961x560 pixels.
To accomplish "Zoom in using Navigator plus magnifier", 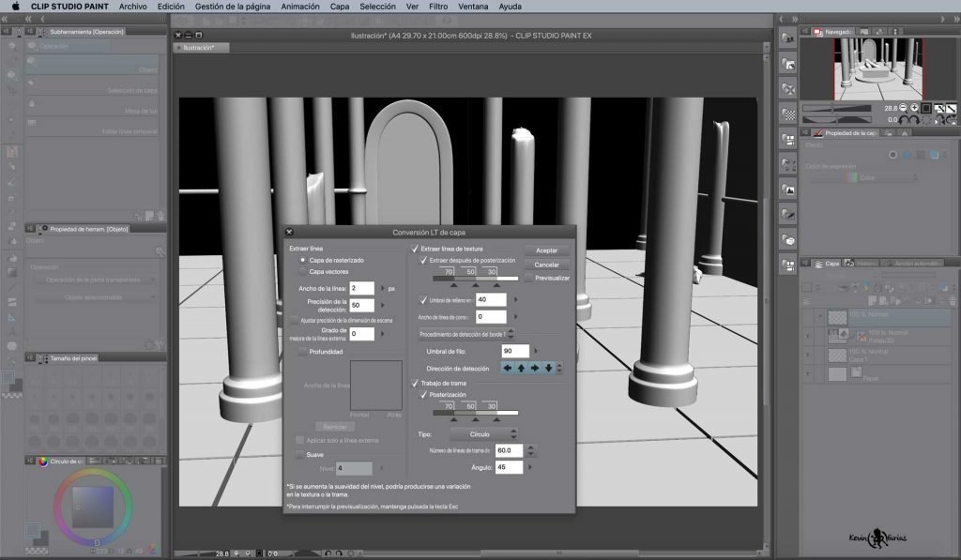I will tap(914, 108).
